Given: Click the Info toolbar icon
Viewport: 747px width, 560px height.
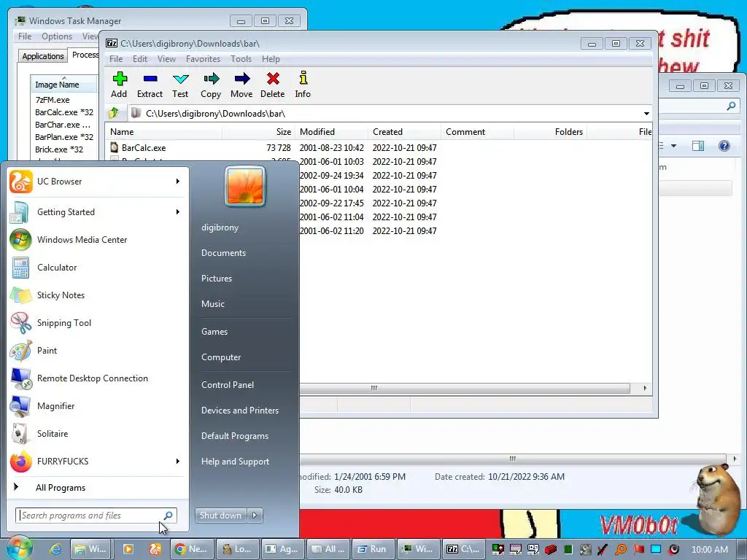Looking at the screenshot, I should [303, 85].
